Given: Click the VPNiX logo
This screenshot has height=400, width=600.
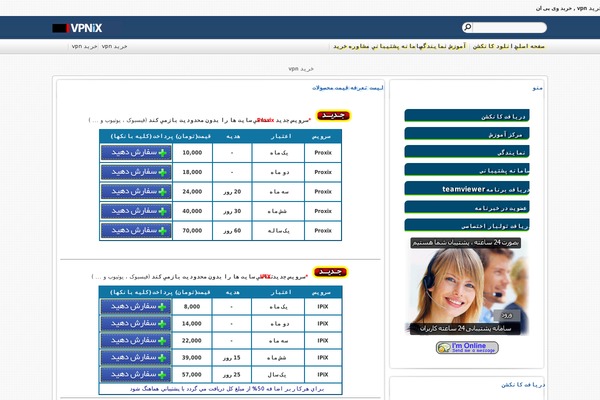Looking at the screenshot, I should point(77,28).
